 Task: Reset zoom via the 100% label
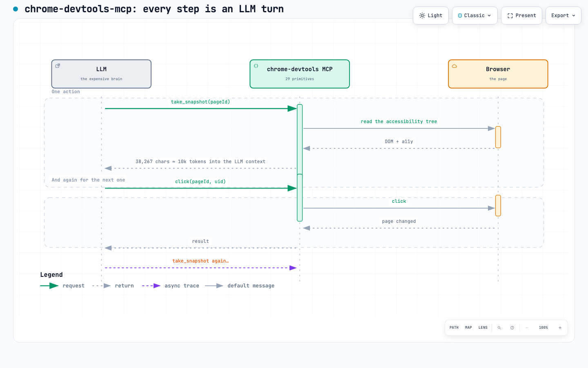pos(543,328)
